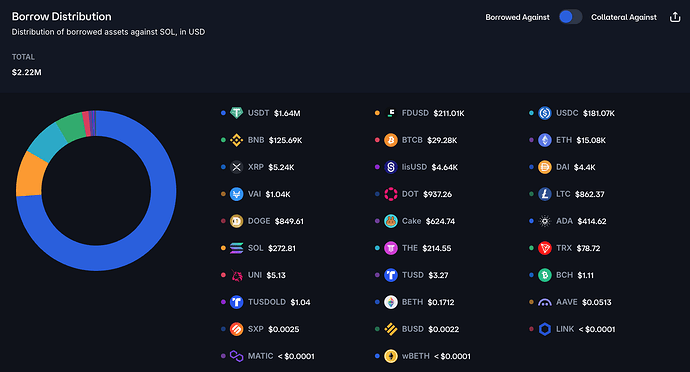The height and width of the screenshot is (372, 690).
Task: Click the TRX Tron icon
Action: tap(545, 248)
